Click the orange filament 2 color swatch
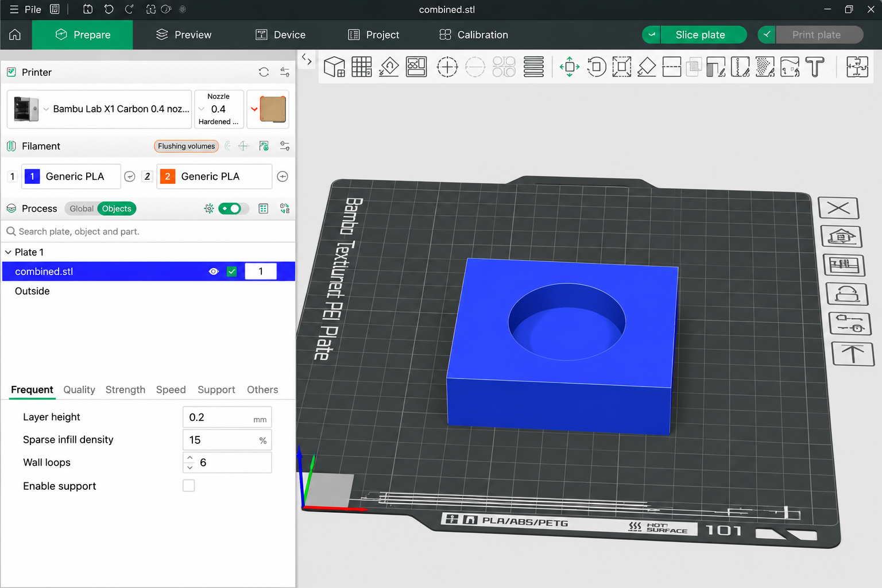Screen dimensions: 882x588 (x=167, y=176)
